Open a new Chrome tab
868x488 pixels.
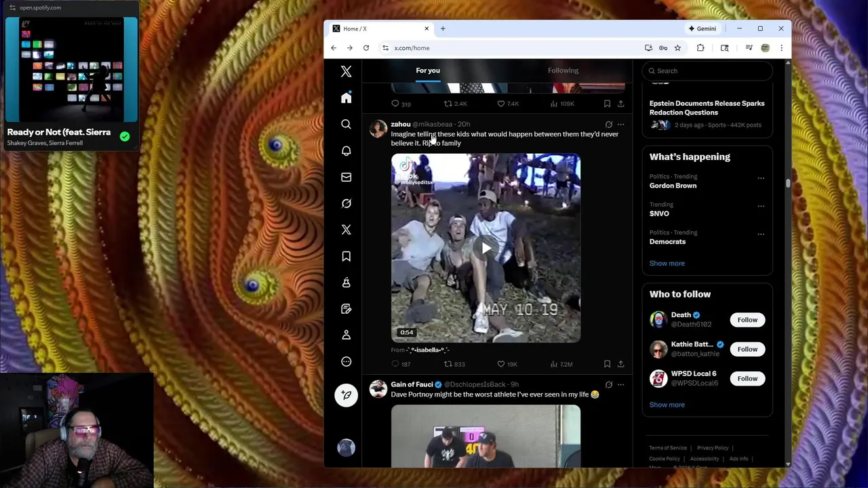click(443, 28)
